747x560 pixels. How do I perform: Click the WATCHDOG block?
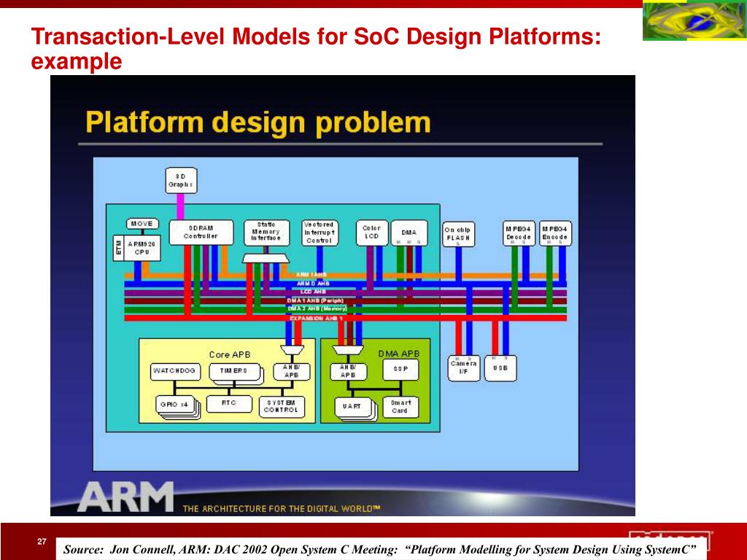click(175, 371)
